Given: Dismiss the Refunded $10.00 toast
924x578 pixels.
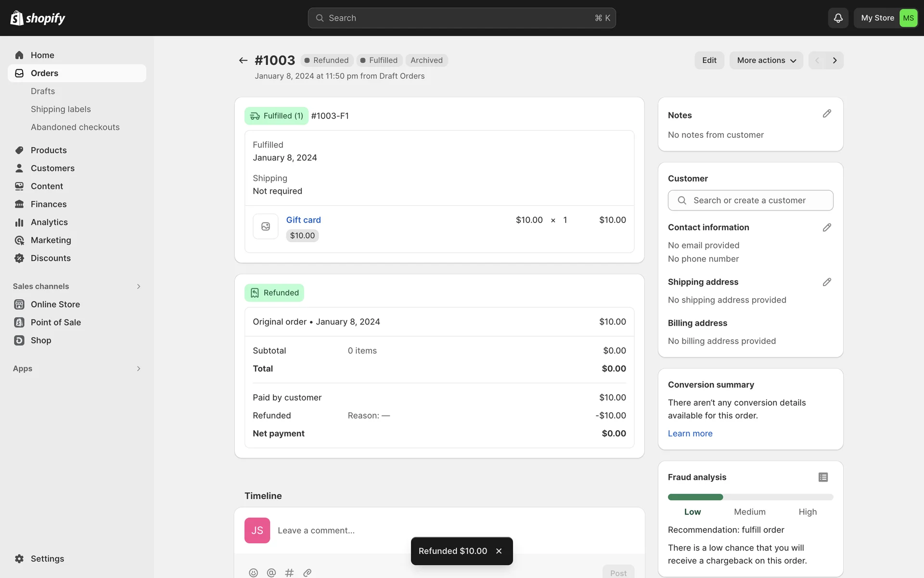Looking at the screenshot, I should coord(499,551).
